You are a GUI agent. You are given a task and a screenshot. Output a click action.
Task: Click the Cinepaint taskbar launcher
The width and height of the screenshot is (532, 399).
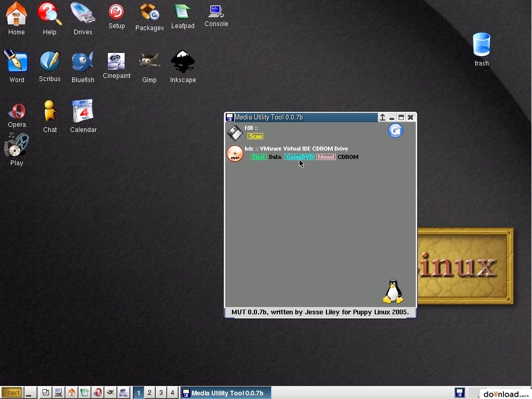point(124,393)
